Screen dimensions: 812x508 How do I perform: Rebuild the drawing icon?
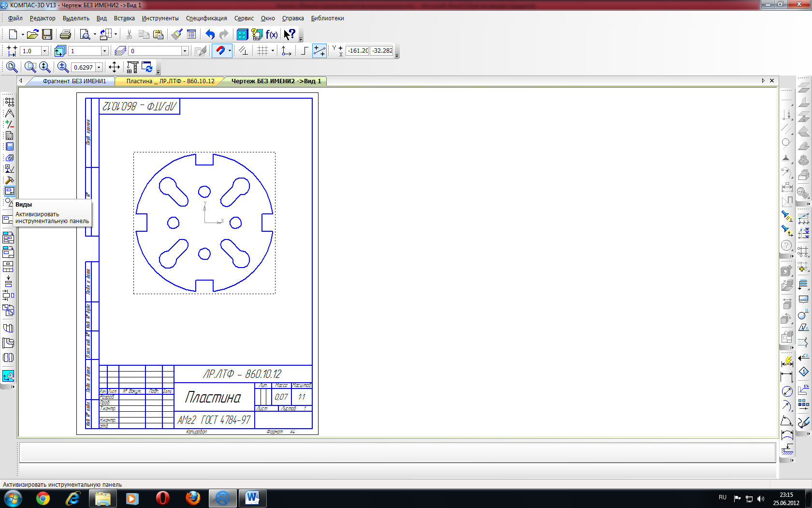click(x=133, y=67)
